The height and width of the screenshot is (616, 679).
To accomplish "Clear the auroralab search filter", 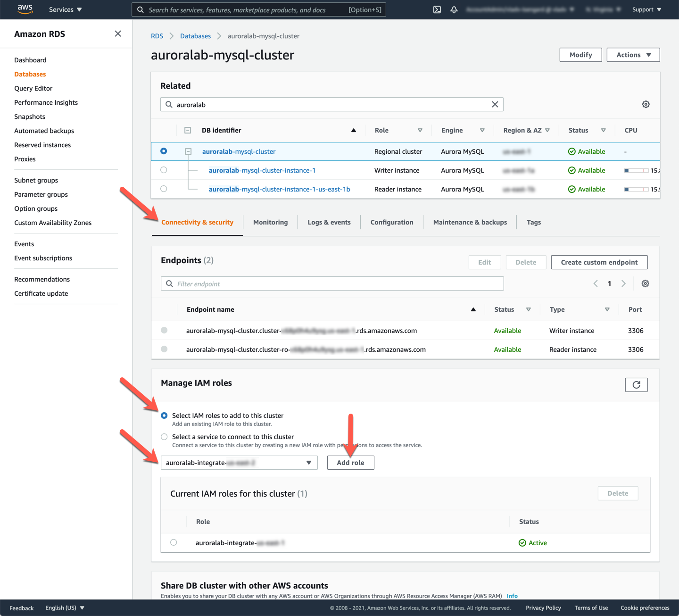I will point(495,104).
